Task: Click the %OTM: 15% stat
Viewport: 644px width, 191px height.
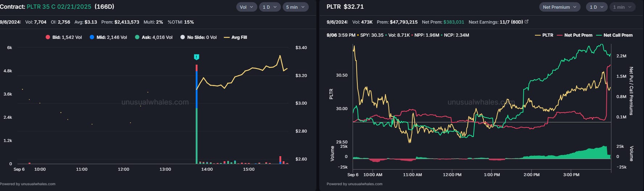Action: [181, 22]
